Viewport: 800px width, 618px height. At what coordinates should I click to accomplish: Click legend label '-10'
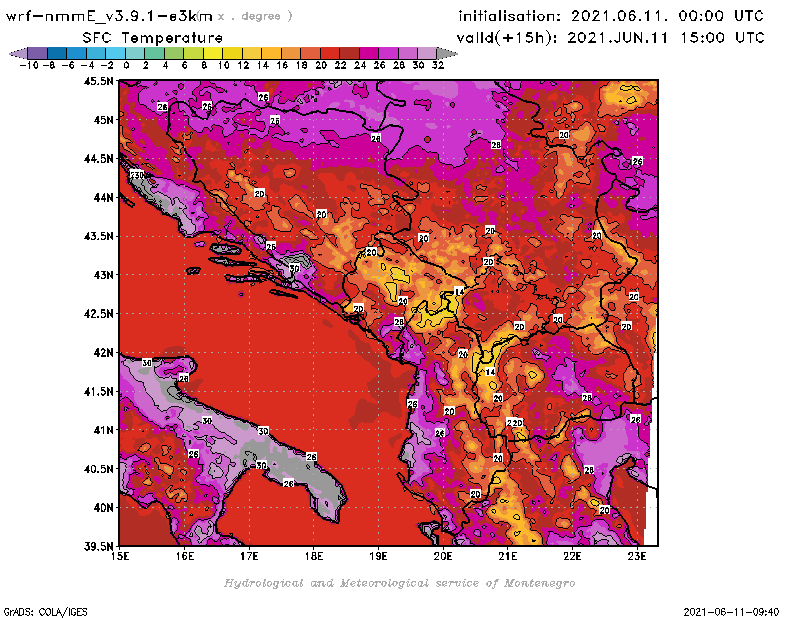point(29,65)
